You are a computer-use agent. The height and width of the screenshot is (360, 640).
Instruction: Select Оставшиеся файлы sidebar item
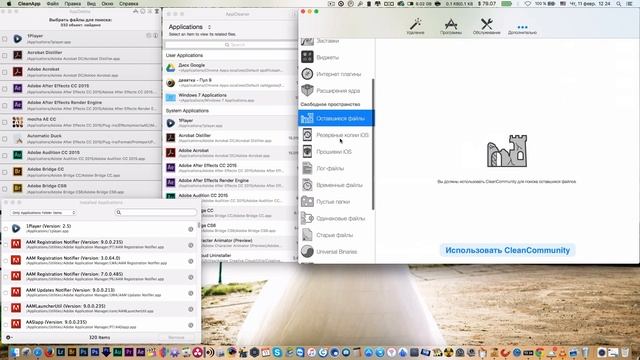click(336, 118)
